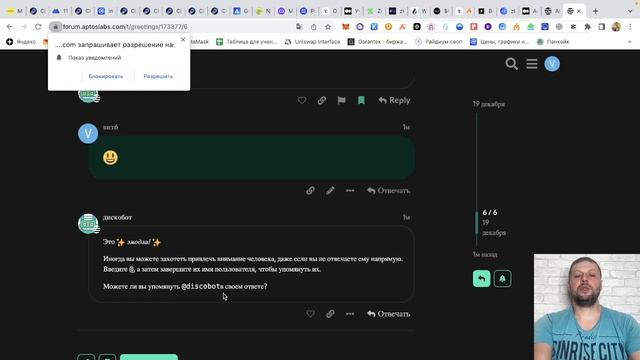The image size is (640, 360).
Task: Copy link of the дискобот post
Action: pyautogui.click(x=330, y=314)
